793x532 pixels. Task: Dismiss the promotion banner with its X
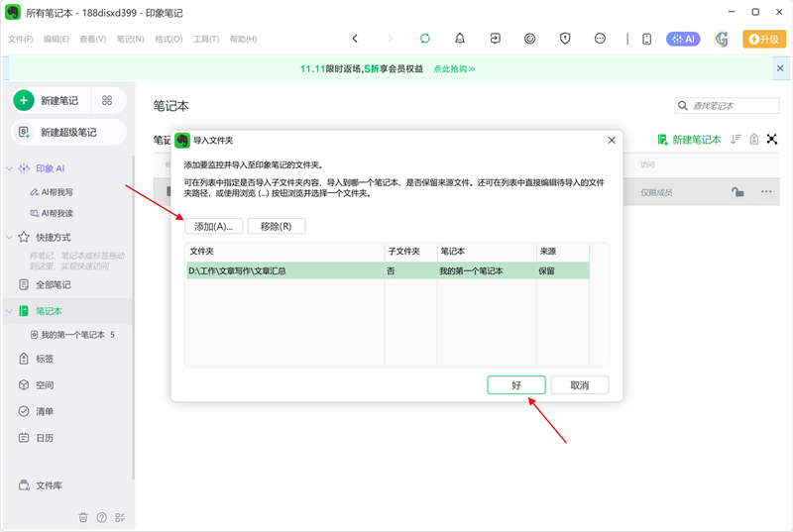point(780,68)
